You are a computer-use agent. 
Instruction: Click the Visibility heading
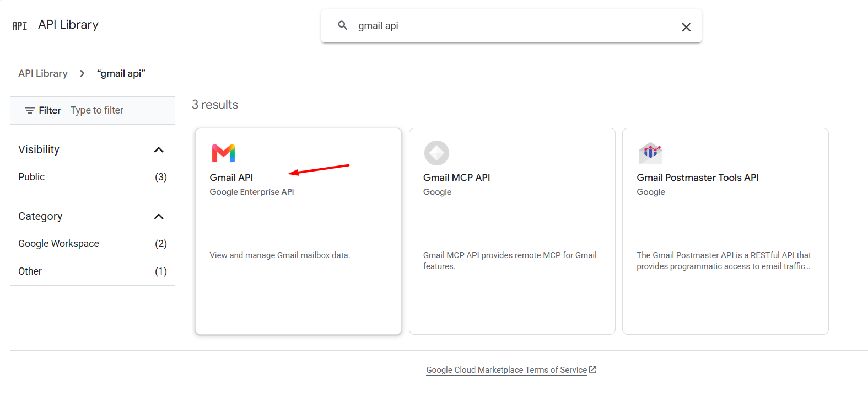tap(39, 149)
